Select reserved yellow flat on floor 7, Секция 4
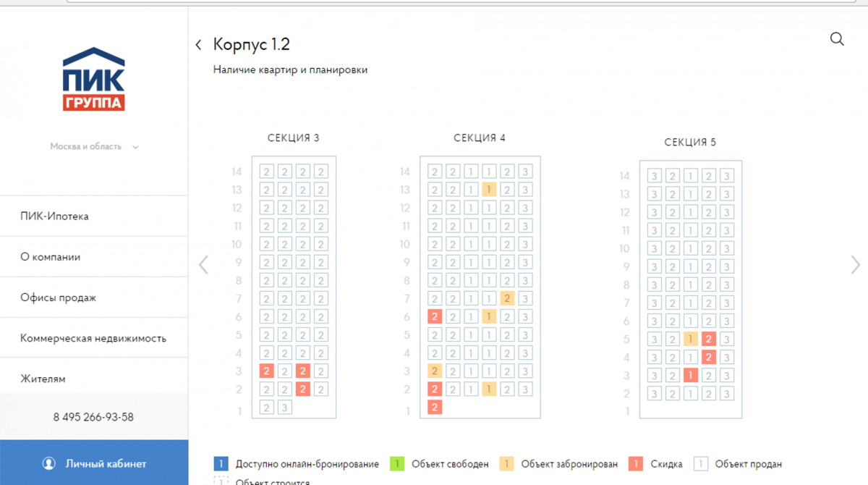This screenshot has height=485, width=868. [507, 298]
